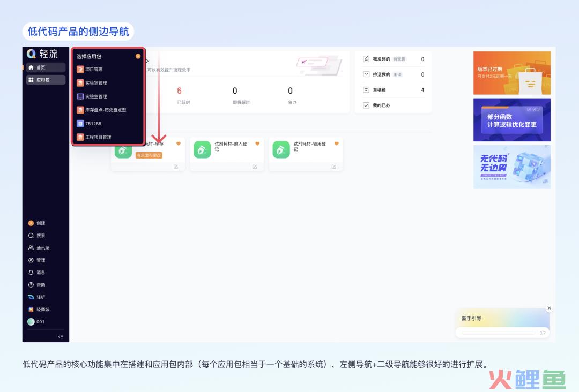This screenshot has width=579, height=392.
Task: Add an app package with orange plus
Action: tap(138, 56)
